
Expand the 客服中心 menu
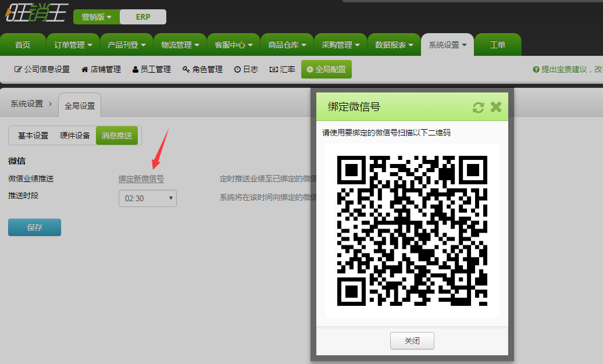[x=233, y=45]
